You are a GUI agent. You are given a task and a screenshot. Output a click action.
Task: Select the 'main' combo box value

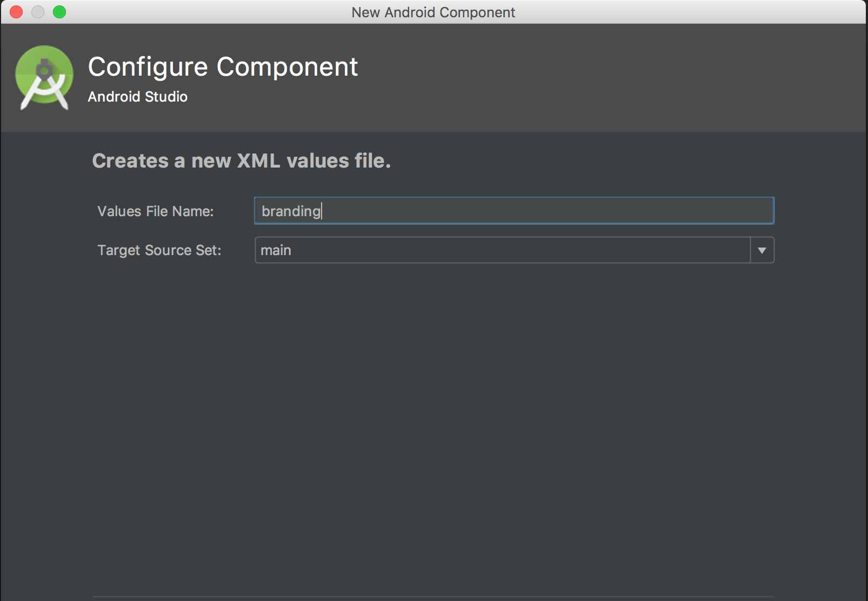pos(276,250)
